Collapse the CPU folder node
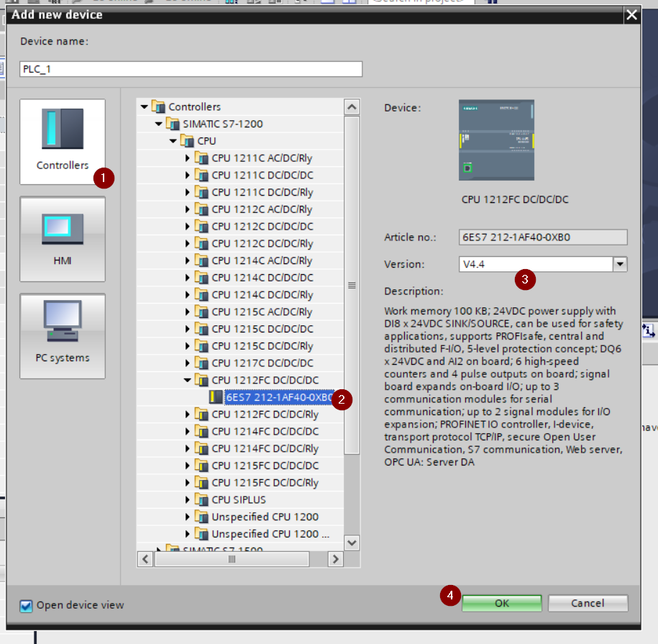Viewport: 658px width, 644px height. coord(173,142)
